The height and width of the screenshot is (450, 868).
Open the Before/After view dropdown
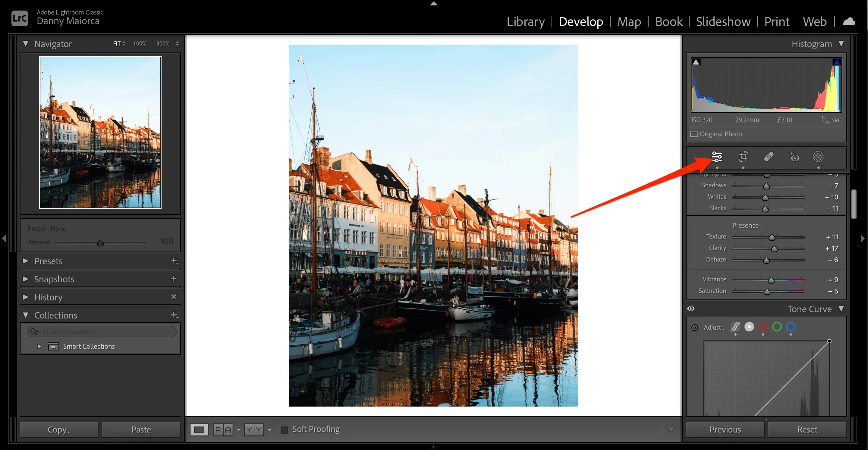tap(269, 429)
